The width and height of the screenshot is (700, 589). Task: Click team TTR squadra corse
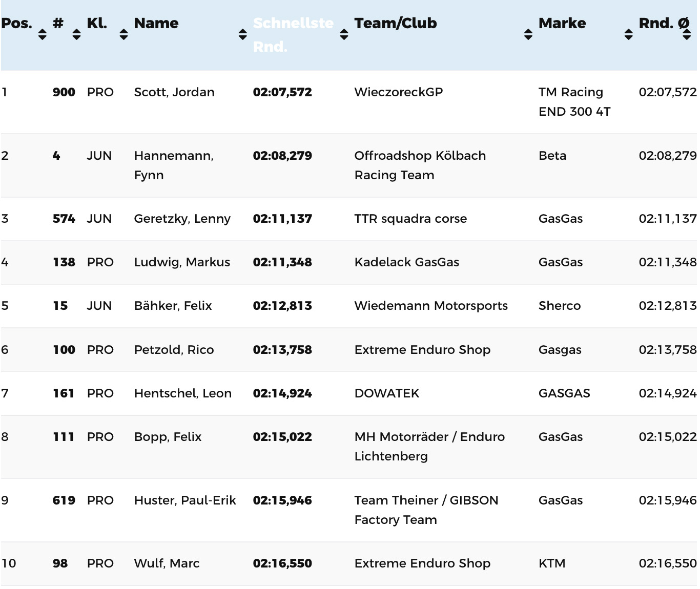pyautogui.click(x=410, y=219)
